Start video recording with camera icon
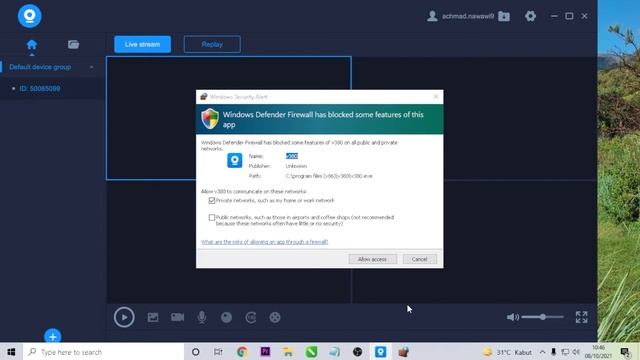This screenshot has height=360, width=640. coord(178,317)
